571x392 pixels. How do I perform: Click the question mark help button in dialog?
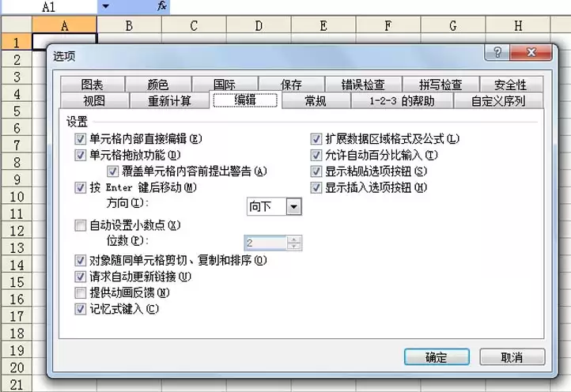click(497, 52)
